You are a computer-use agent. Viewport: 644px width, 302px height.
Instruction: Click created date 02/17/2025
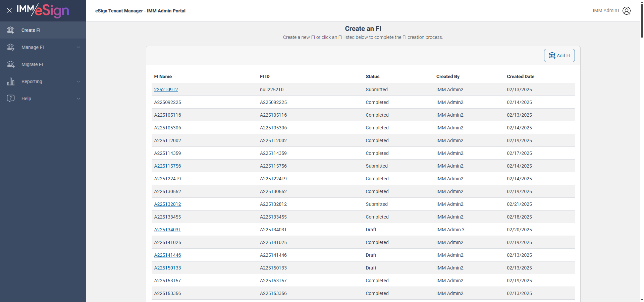tap(519, 153)
